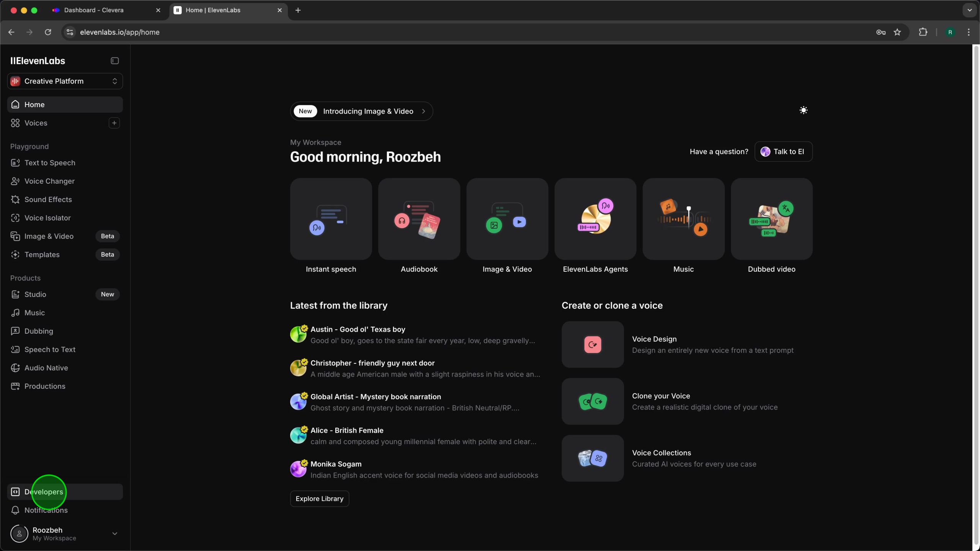Screen dimensions: 980x551
Task: Open Voice Design tile
Action: click(593, 344)
